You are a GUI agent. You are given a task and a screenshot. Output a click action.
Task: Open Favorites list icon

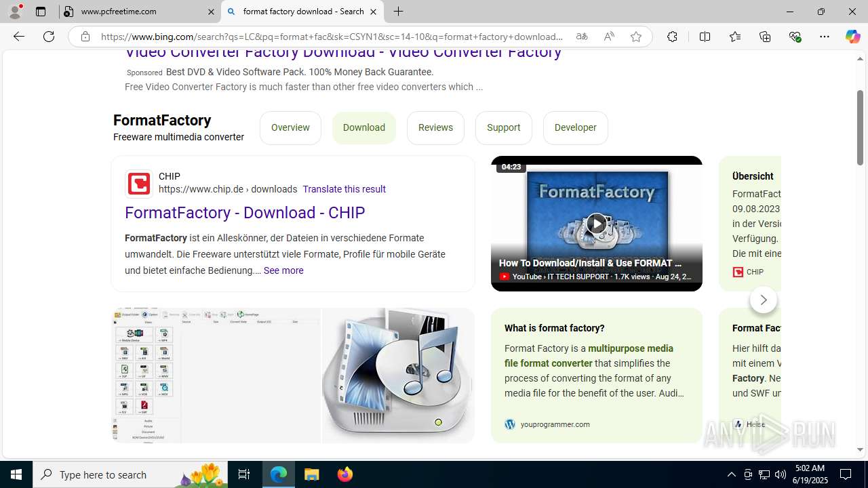[x=735, y=37]
